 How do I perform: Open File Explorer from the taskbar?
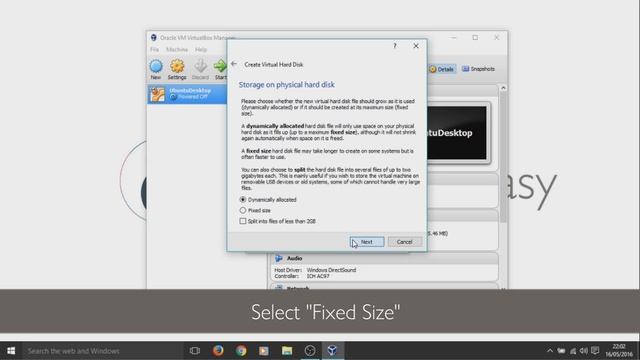(287, 351)
